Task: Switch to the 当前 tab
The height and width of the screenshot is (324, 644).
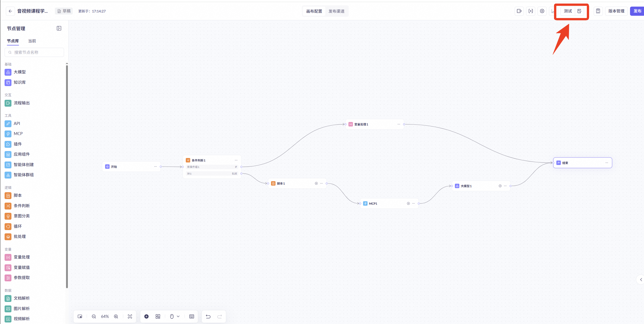Action: [x=32, y=41]
